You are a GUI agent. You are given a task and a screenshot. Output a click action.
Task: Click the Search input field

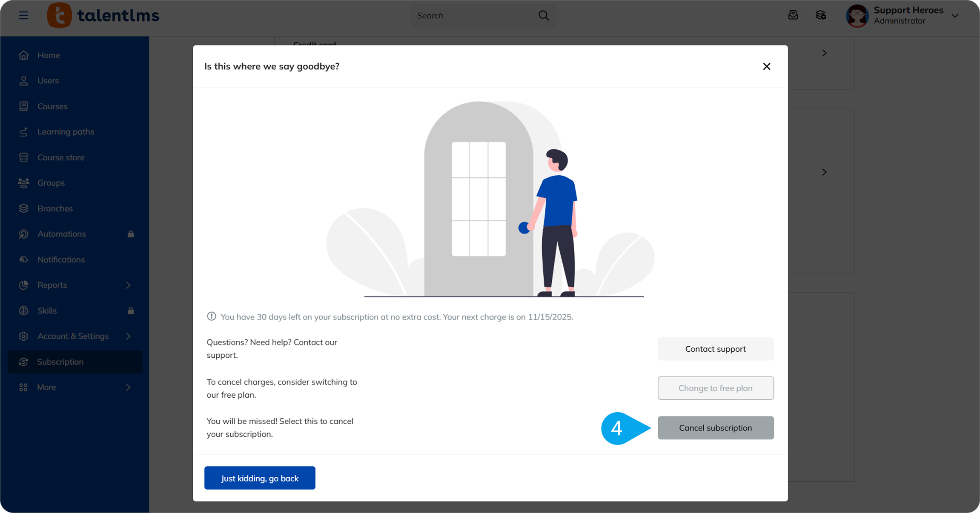coord(473,16)
